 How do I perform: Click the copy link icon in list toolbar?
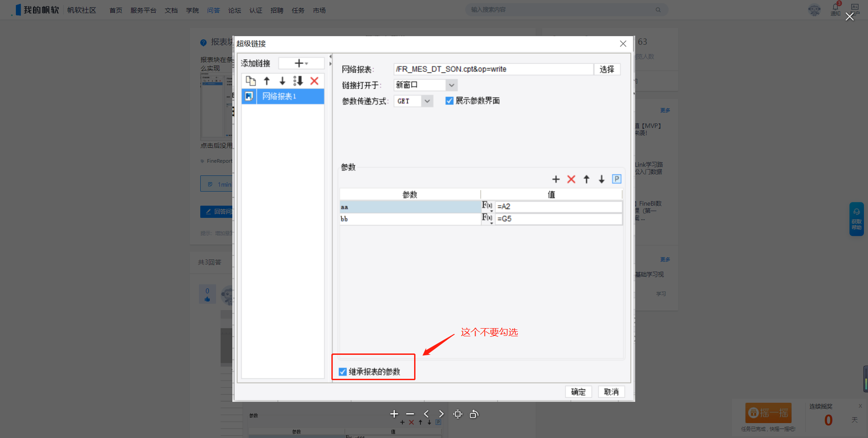pyautogui.click(x=250, y=81)
